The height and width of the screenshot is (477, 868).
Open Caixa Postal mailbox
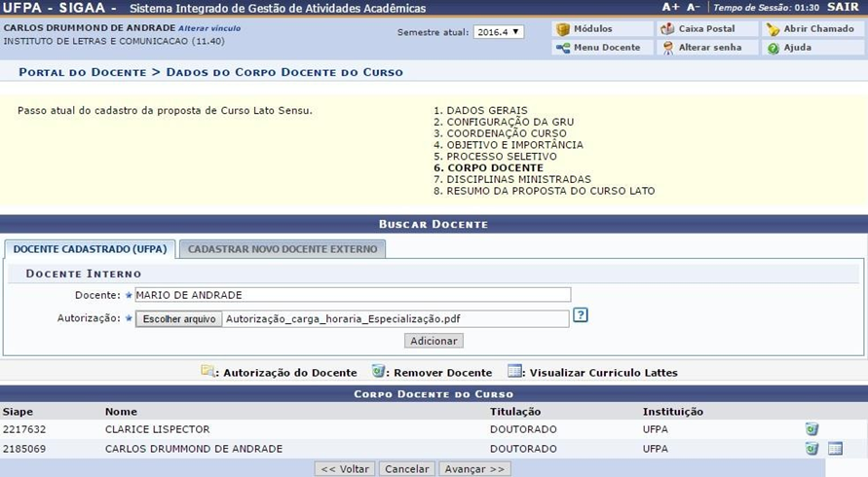point(668,29)
